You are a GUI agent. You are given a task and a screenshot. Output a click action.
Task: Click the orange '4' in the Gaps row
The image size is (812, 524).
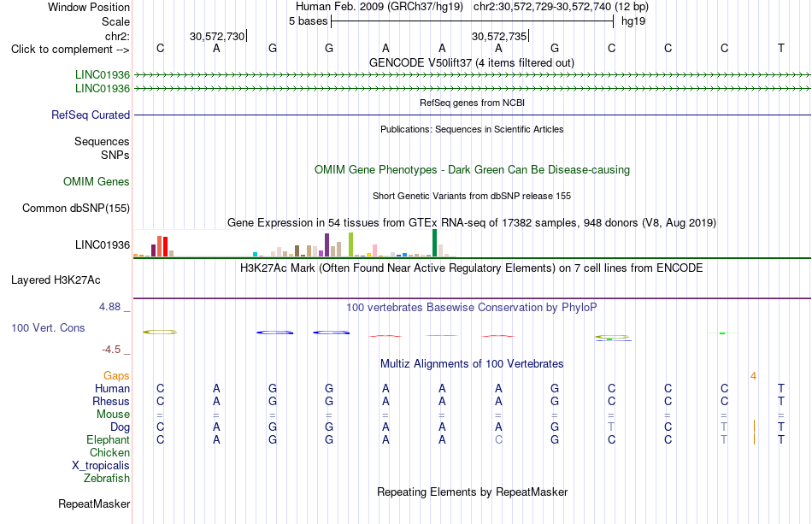click(x=754, y=376)
